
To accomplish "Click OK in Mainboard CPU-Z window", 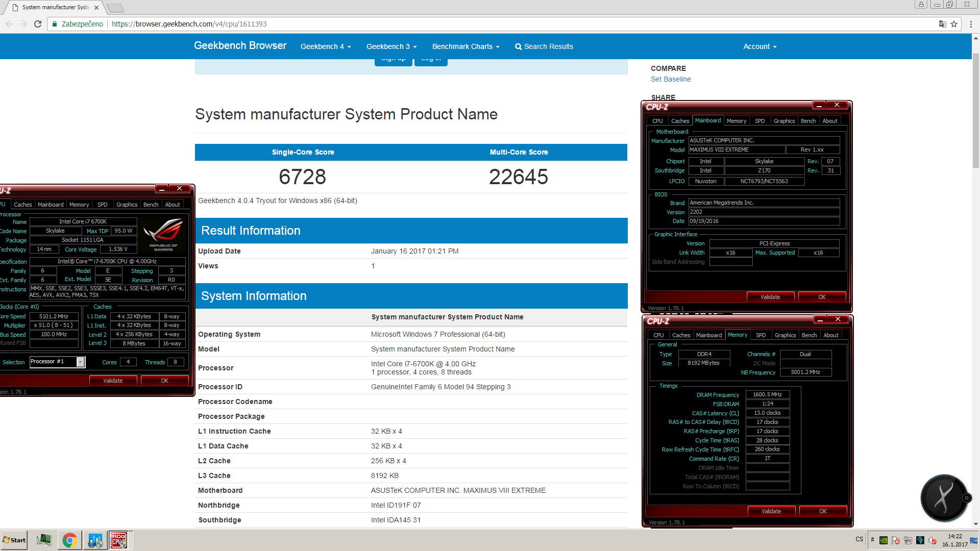I will pyautogui.click(x=822, y=297).
